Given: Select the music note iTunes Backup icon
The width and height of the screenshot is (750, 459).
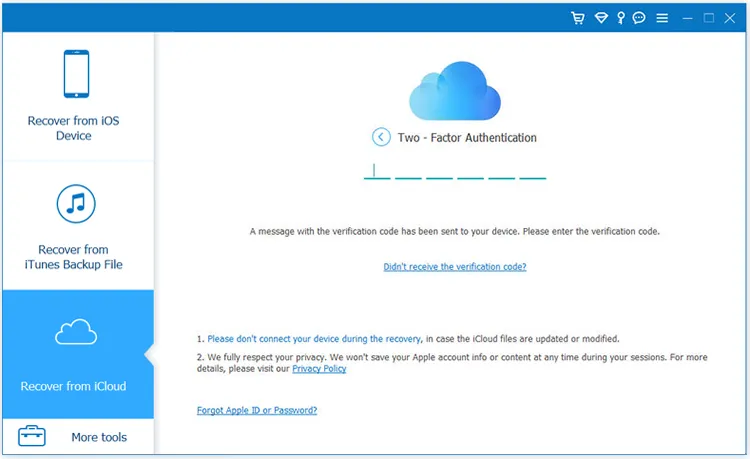Looking at the screenshot, I should 76,204.
